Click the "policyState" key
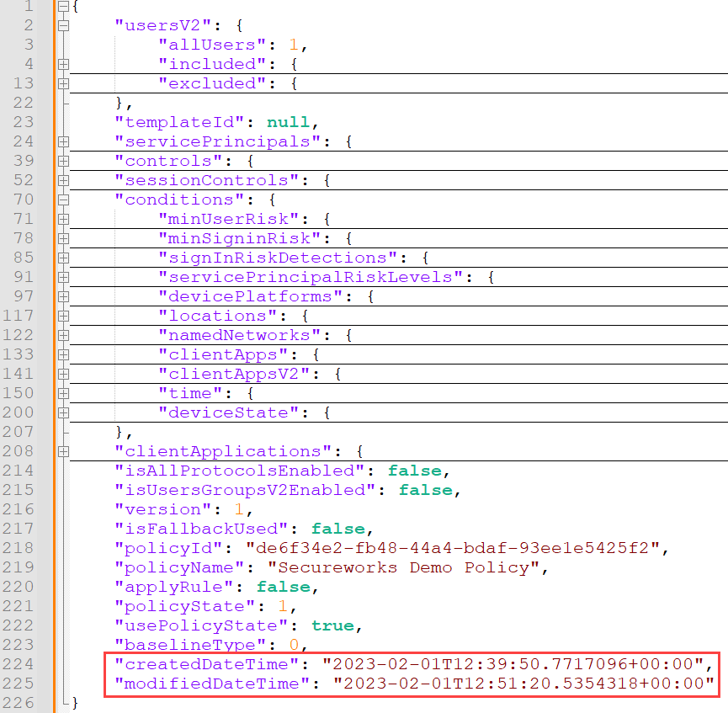Image resolution: width=728 pixels, height=713 pixels. (185, 606)
